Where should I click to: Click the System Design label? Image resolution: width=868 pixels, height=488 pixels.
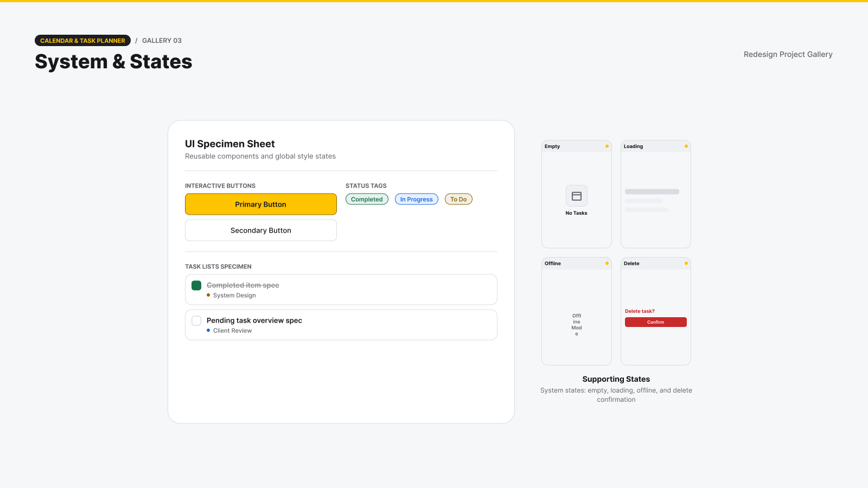[234, 296]
